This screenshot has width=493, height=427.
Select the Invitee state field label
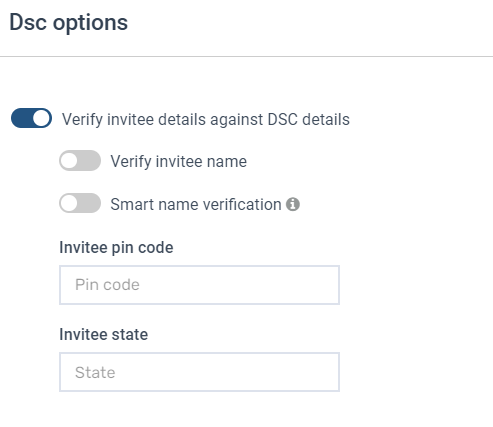[104, 334]
